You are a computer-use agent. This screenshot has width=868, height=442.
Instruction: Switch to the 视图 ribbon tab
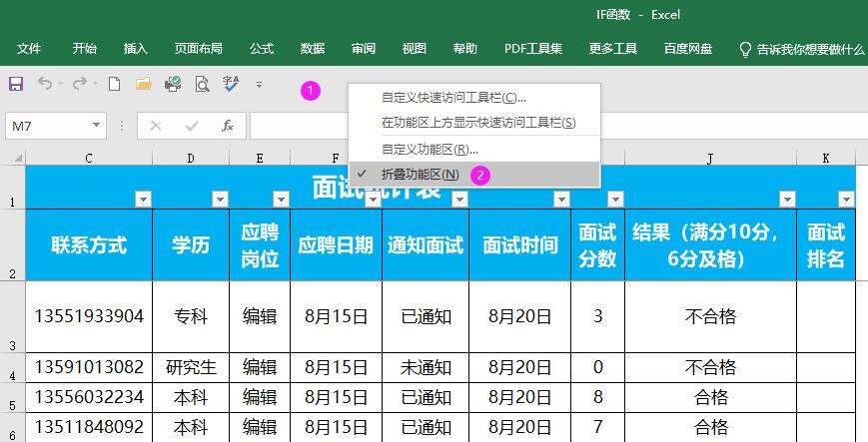coord(415,49)
